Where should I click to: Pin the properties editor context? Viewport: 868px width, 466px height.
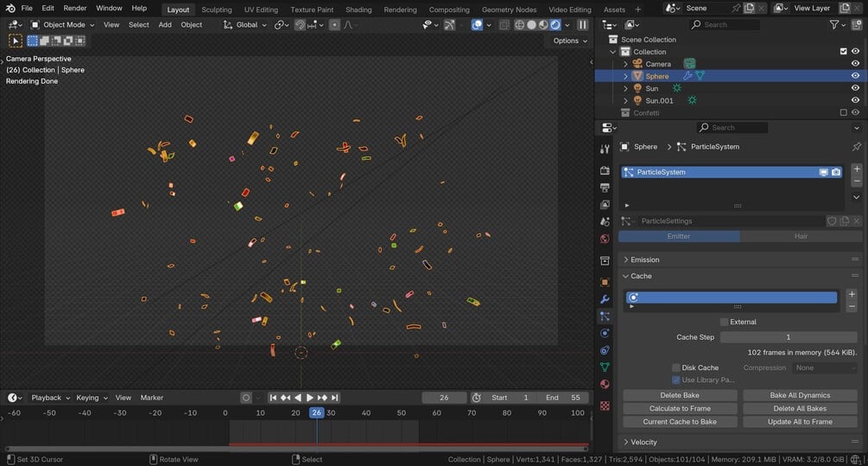[856, 147]
